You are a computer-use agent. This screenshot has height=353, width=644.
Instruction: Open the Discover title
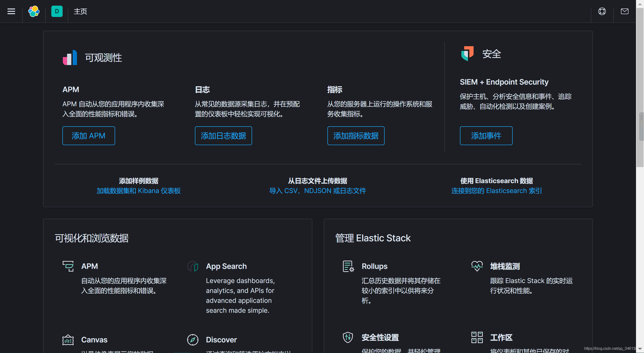coord(221,340)
